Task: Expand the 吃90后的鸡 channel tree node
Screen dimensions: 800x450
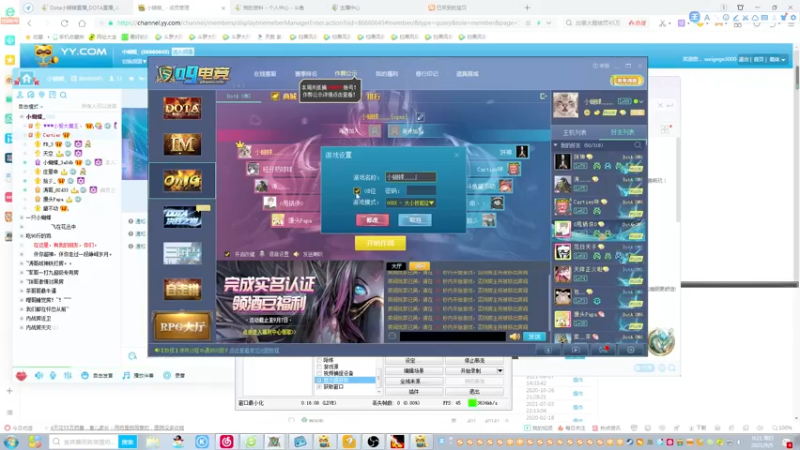Action: [x=21, y=236]
